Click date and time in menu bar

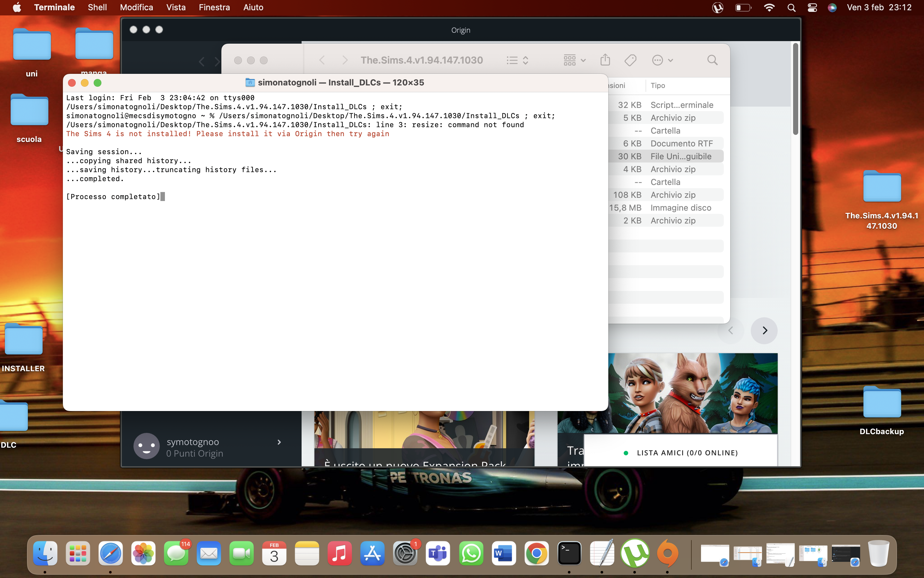879,7
